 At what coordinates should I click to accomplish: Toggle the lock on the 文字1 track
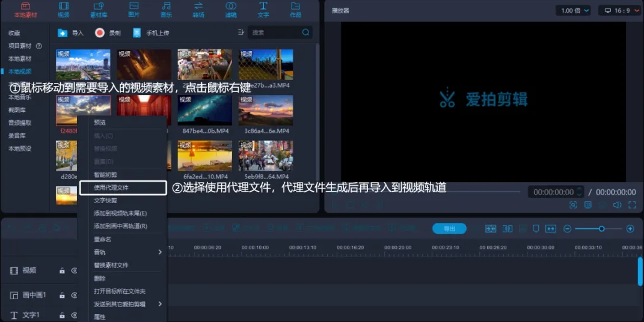62,315
